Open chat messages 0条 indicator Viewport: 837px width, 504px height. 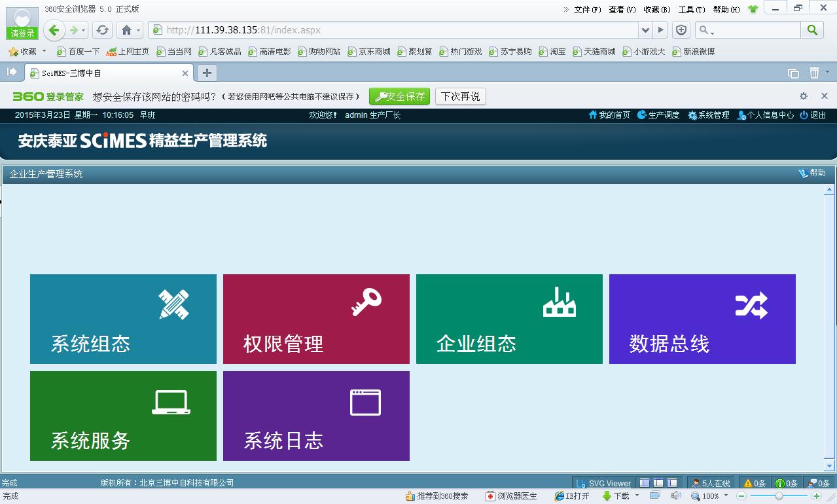pyautogui.click(x=819, y=483)
